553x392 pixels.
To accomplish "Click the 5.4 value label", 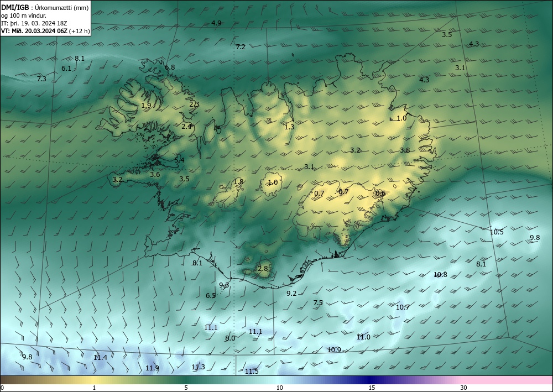I will click(x=179, y=160).
